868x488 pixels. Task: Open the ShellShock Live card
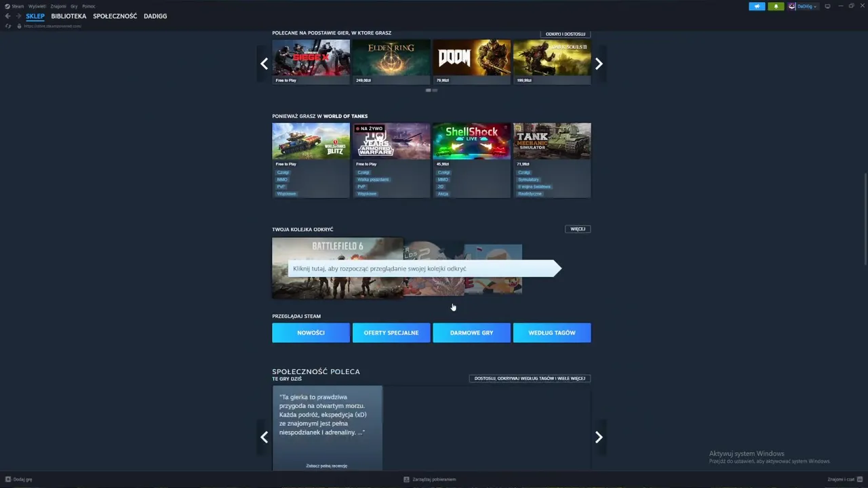471,160
